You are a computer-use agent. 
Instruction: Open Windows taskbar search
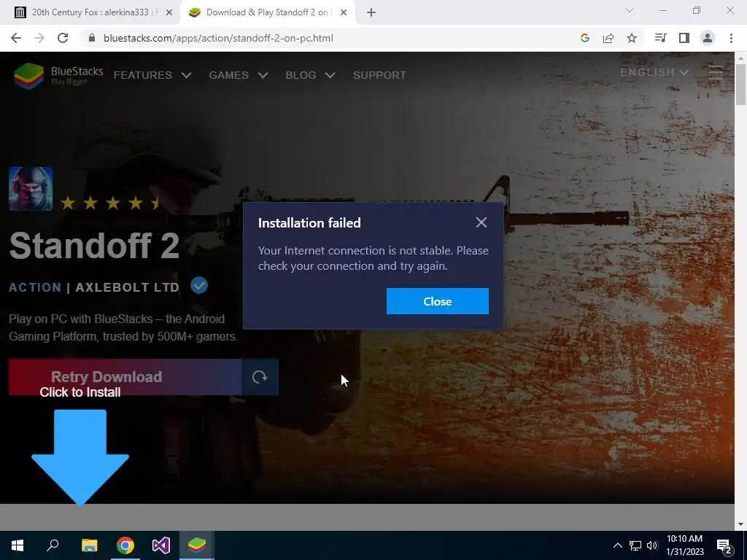[53, 545]
